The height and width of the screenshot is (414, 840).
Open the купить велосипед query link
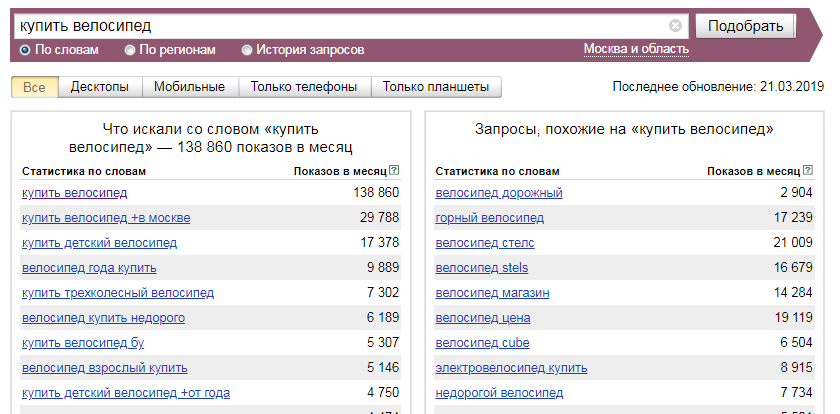[x=74, y=192]
